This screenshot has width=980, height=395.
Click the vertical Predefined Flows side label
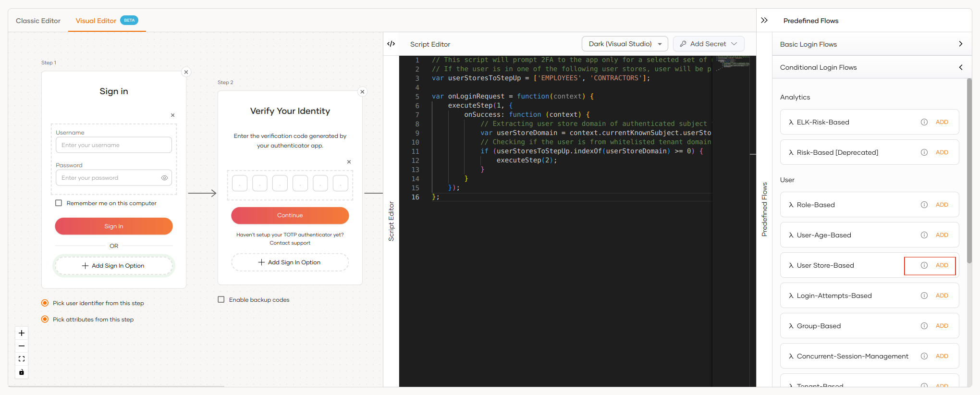point(764,209)
